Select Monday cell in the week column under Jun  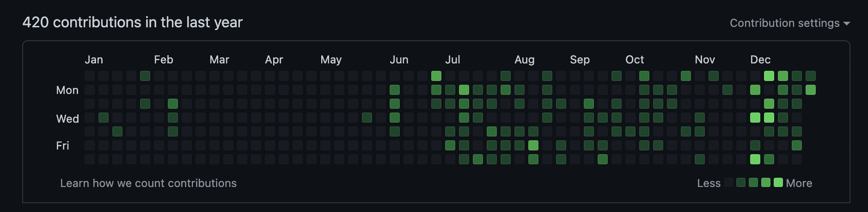click(x=395, y=90)
